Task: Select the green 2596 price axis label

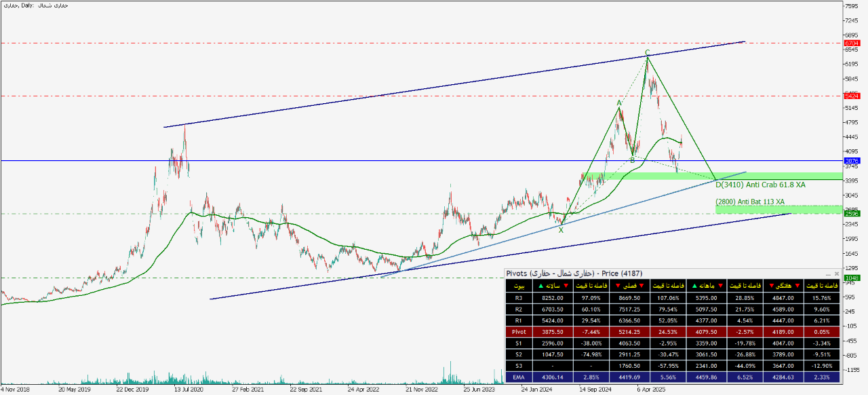Action: click(x=852, y=214)
